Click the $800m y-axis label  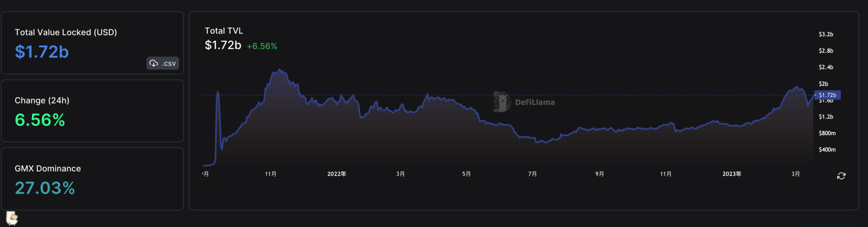tap(827, 133)
